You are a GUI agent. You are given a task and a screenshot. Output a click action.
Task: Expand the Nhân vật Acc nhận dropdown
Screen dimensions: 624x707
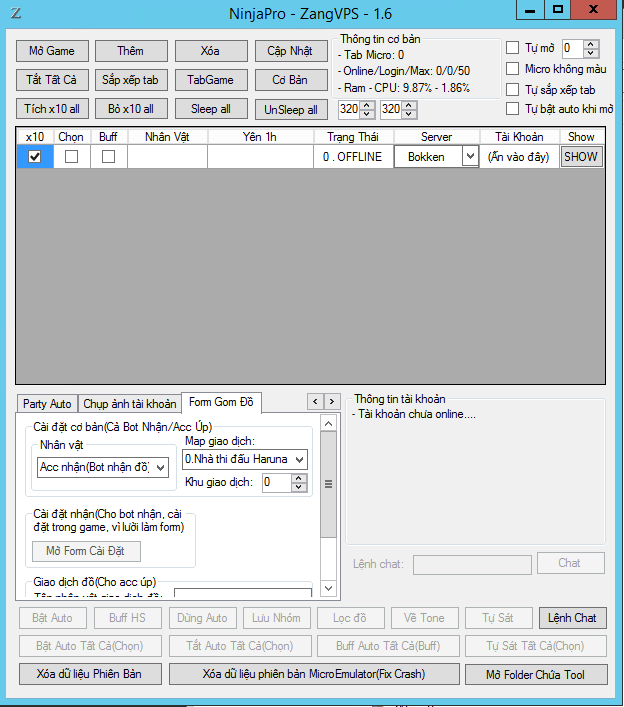point(162,467)
